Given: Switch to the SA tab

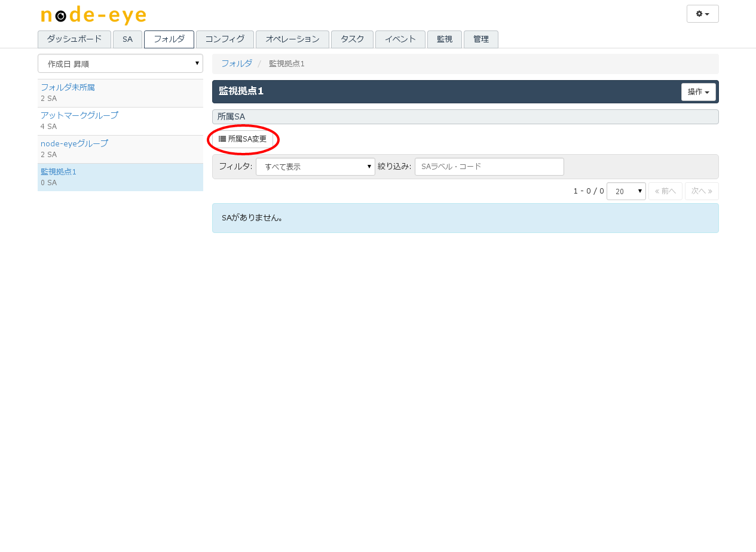Looking at the screenshot, I should (127, 39).
